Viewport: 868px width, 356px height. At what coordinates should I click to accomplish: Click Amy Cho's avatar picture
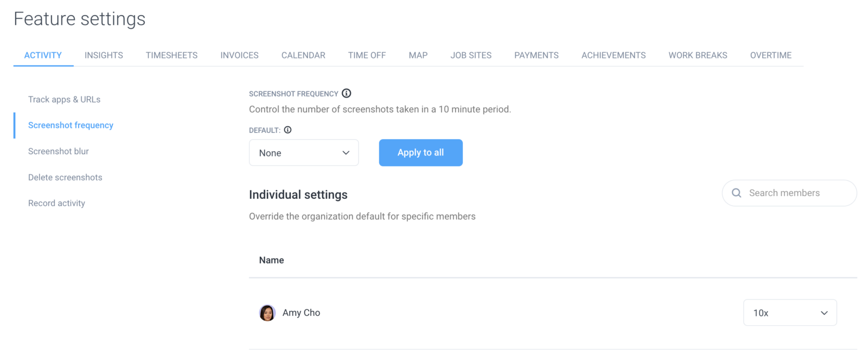pyautogui.click(x=267, y=313)
